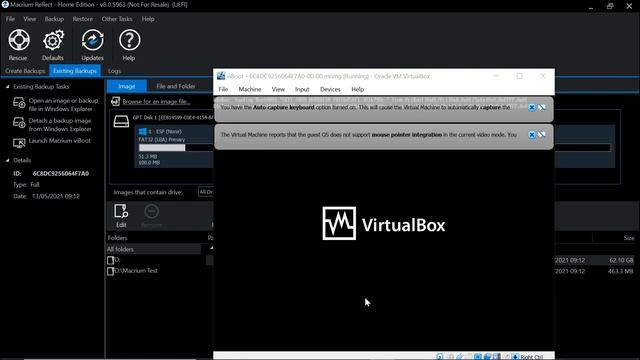The height and width of the screenshot is (360, 640).
Task: Click Browse for an image file link
Action: click(x=156, y=102)
